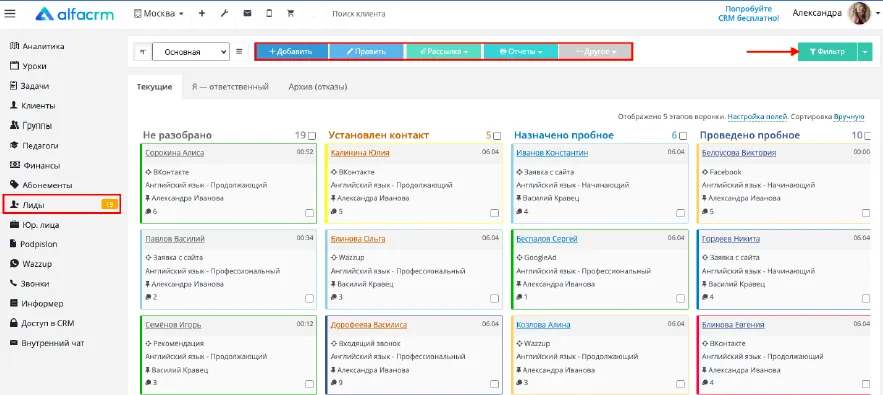Open Финансы in the sidebar
883x395 pixels.
[35, 165]
